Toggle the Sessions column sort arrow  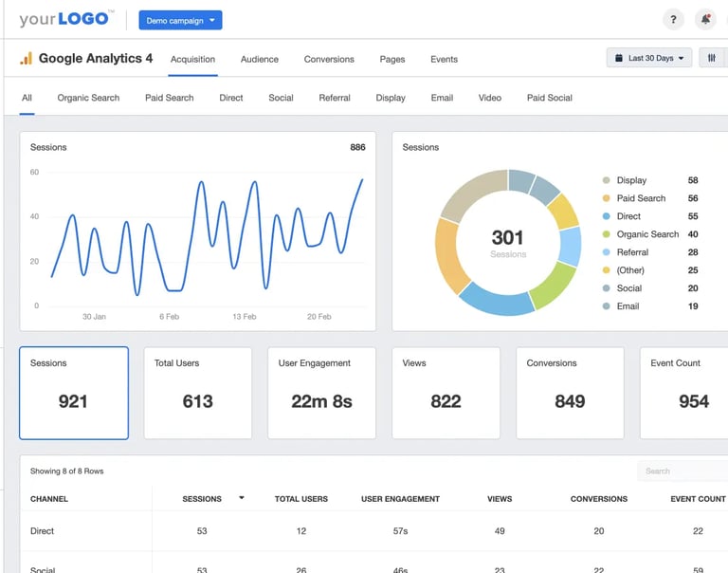pyautogui.click(x=242, y=498)
